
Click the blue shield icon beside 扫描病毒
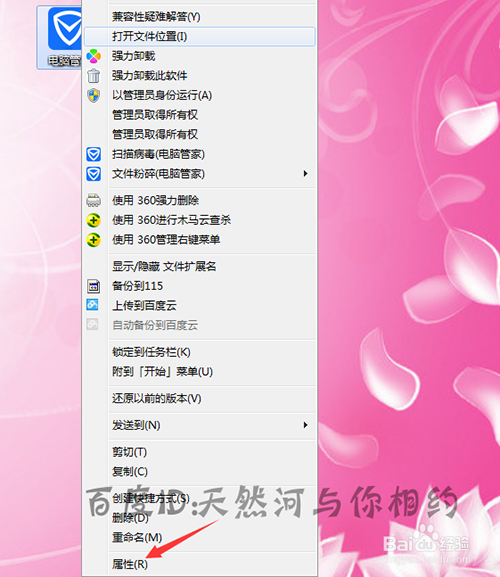click(93, 154)
